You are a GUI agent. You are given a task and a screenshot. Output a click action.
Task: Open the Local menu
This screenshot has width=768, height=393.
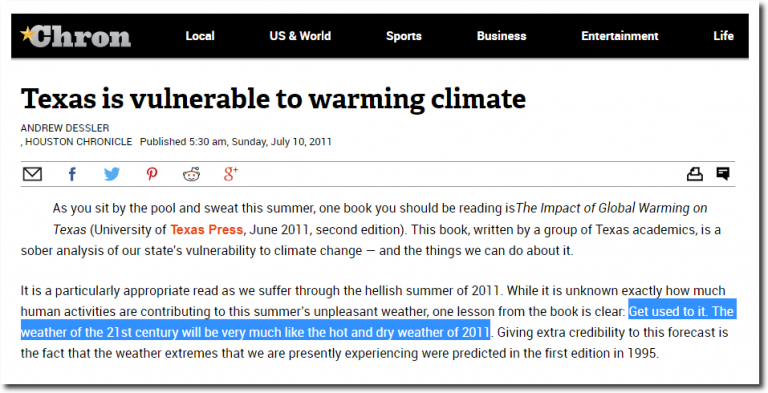pyautogui.click(x=200, y=36)
